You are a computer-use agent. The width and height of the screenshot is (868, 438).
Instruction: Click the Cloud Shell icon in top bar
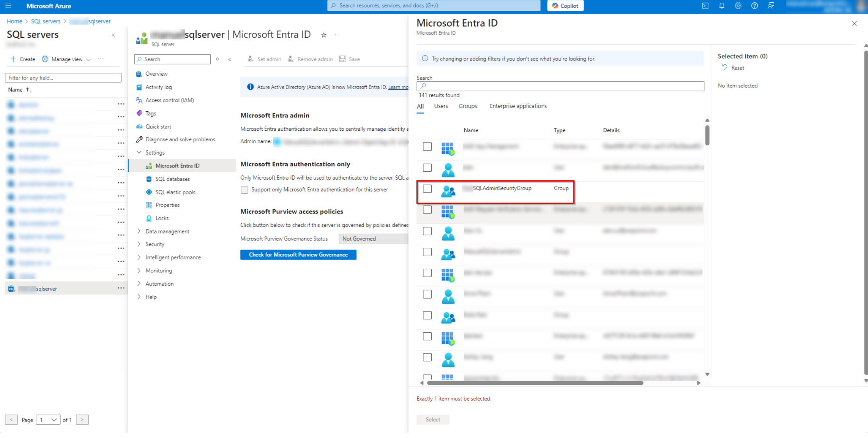point(705,6)
